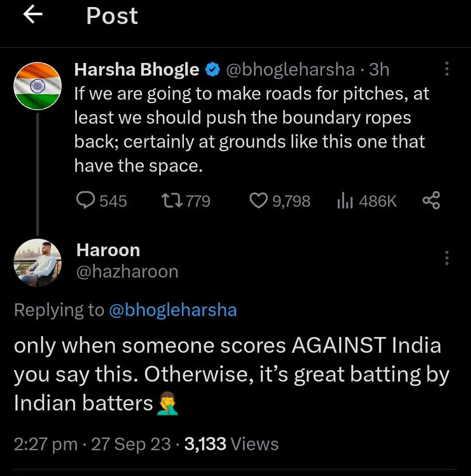
Task: Open the @bhogleharsha handle in the post header
Action: click(291, 69)
